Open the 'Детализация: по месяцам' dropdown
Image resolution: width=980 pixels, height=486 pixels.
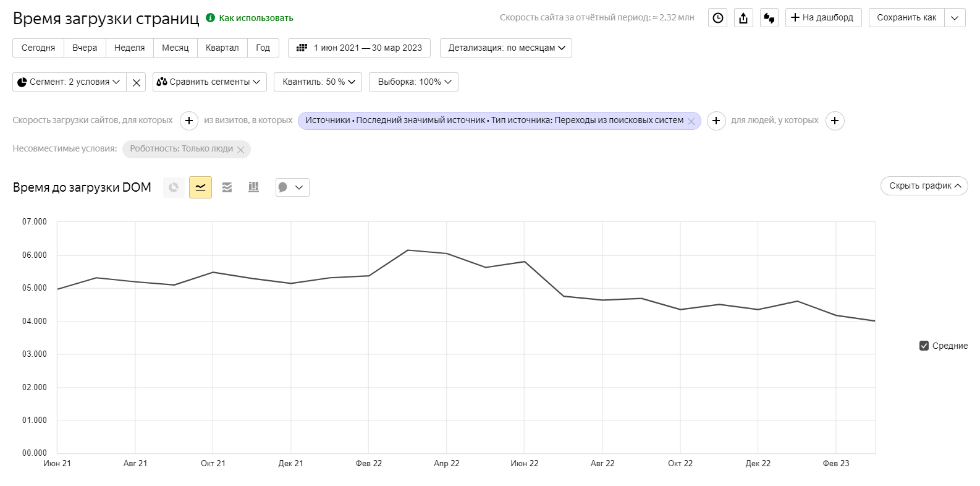[505, 48]
